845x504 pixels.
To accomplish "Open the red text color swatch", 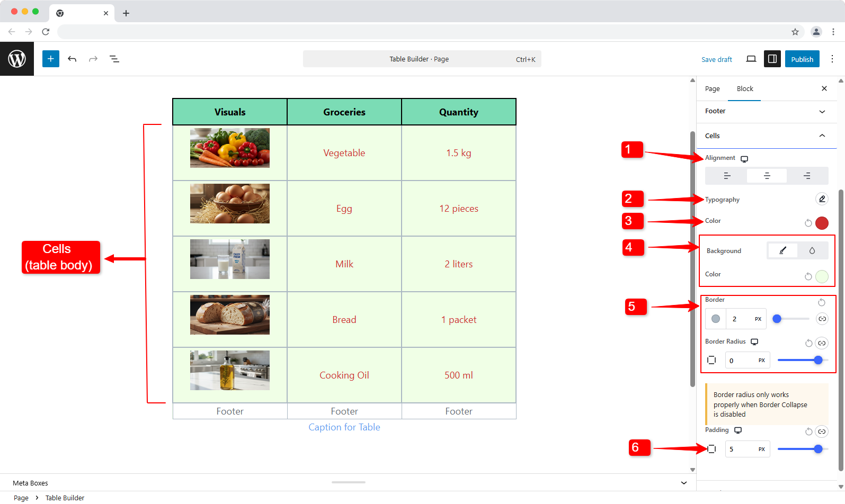I will tap(822, 223).
